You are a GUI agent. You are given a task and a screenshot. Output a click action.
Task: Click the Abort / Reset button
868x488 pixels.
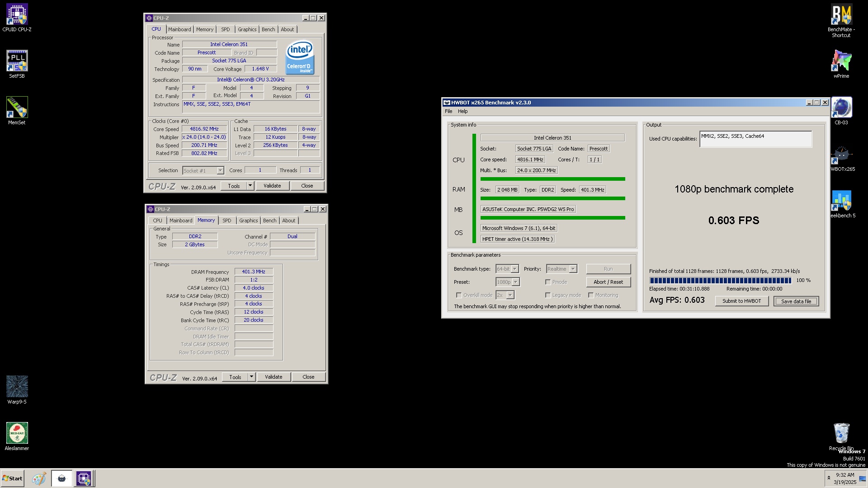609,282
